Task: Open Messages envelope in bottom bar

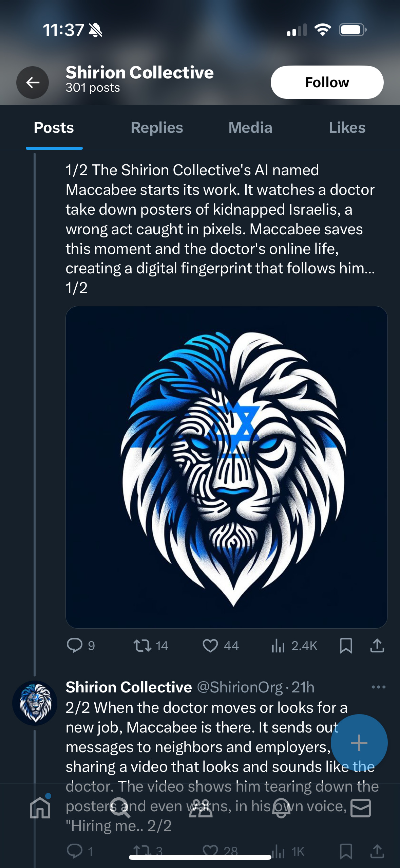Action: 360,808
